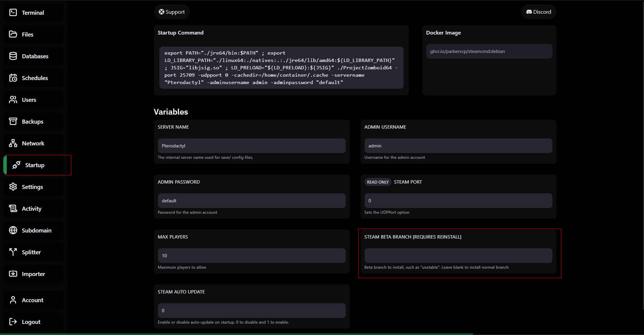The width and height of the screenshot is (644, 335).
Task: Click the Logout option
Action: click(33, 322)
